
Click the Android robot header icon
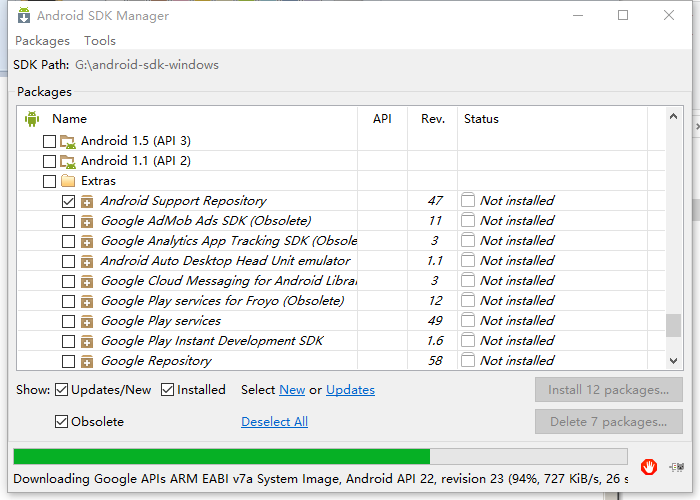[x=32, y=119]
